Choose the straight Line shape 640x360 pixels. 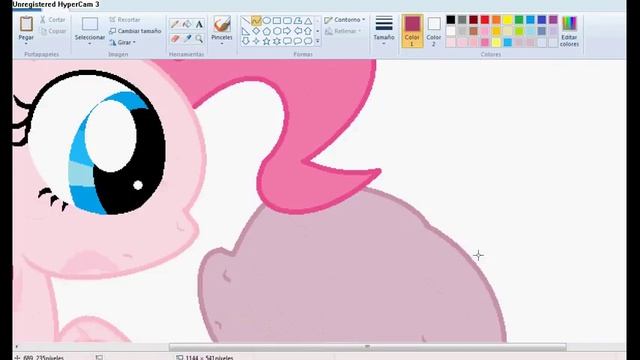click(x=246, y=20)
